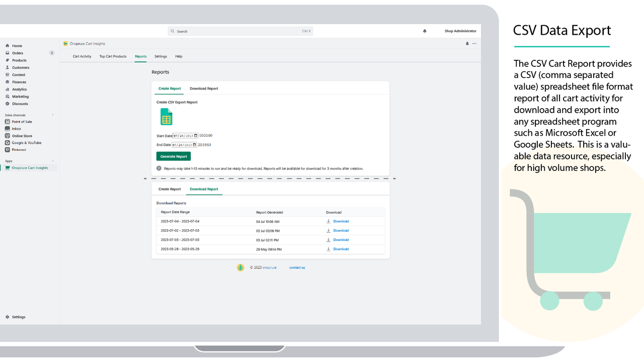Click the 03 Jul 03:09 PM cell

click(268, 231)
